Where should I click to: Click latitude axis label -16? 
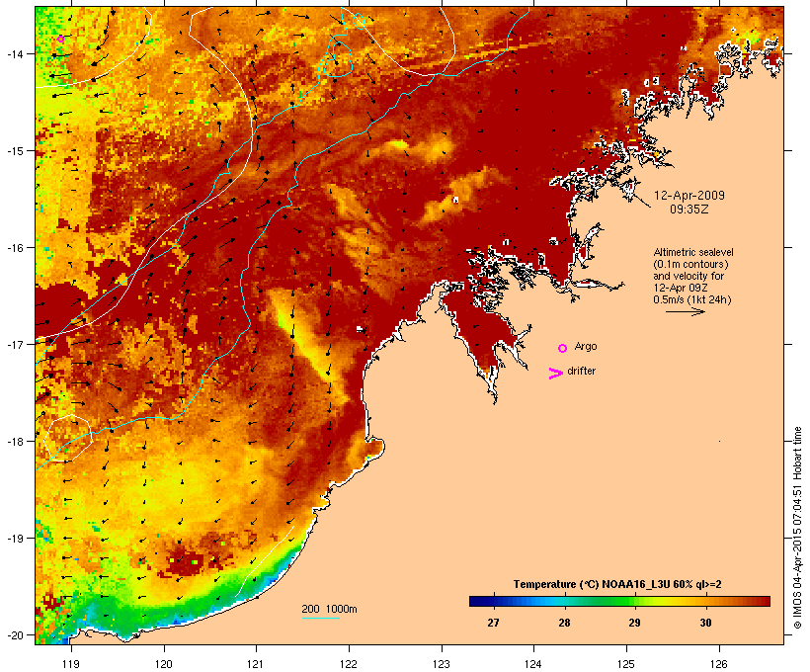[x=16, y=248]
